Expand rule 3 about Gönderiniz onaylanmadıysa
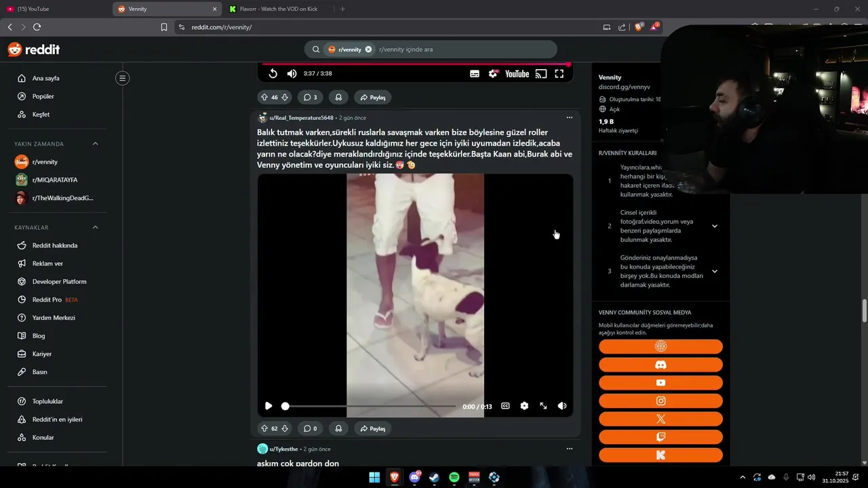 [x=714, y=271]
